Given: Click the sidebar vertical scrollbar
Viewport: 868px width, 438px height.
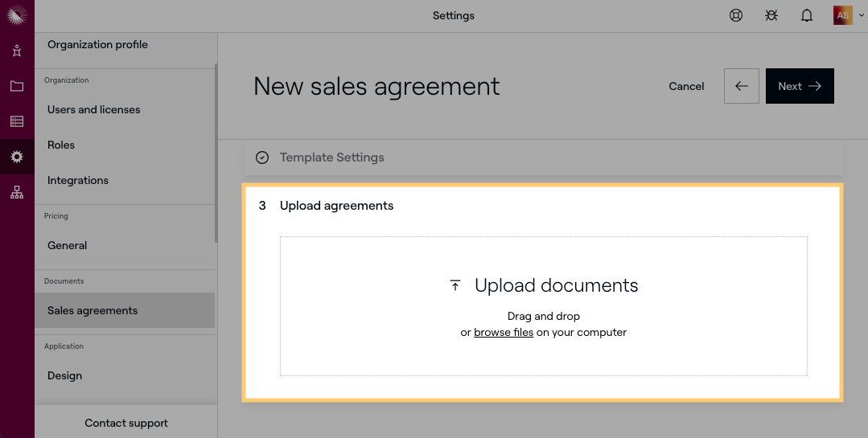Looking at the screenshot, I should tap(216, 153).
